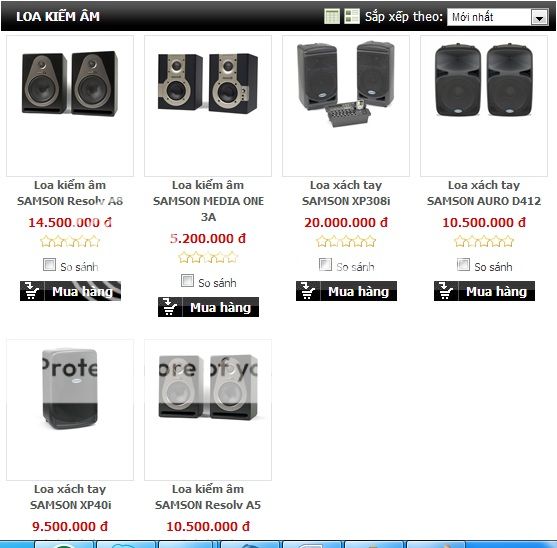Tick So sánh for SAMSON Resolv A8
This screenshot has width=557, height=548.
(49, 265)
